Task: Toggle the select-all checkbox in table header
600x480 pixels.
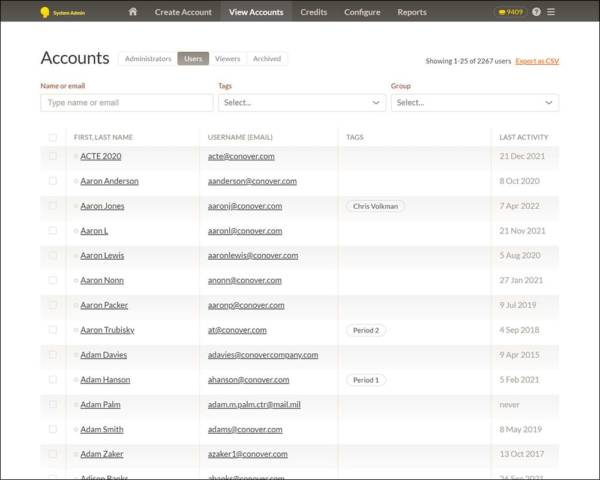Action: tap(53, 137)
